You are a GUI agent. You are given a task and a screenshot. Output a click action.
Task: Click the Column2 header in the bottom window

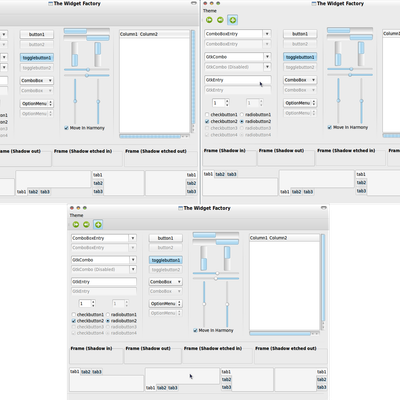278,238
